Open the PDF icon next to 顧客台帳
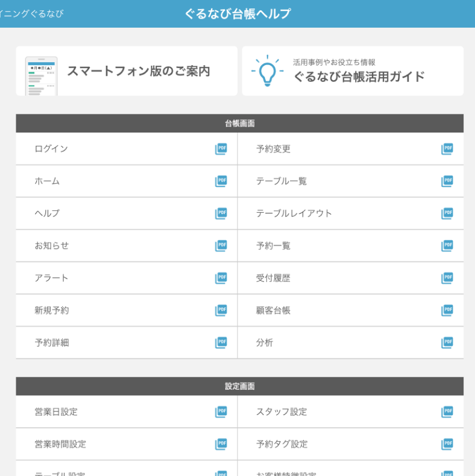The height and width of the screenshot is (476, 475). click(x=447, y=310)
